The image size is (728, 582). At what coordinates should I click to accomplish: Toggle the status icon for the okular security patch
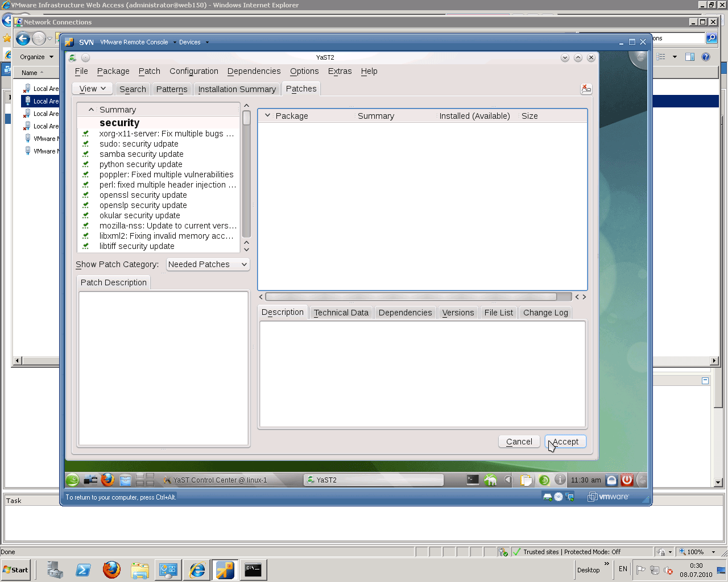(86, 215)
